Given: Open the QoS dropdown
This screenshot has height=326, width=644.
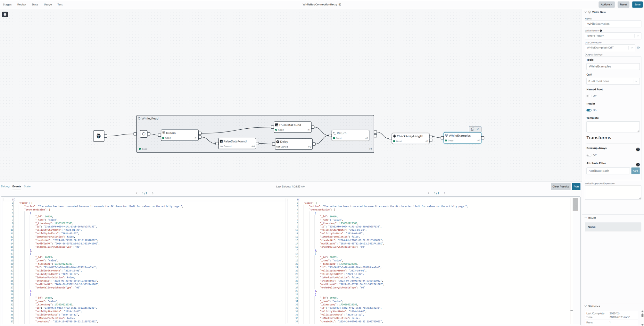Looking at the screenshot, I should point(636,81).
